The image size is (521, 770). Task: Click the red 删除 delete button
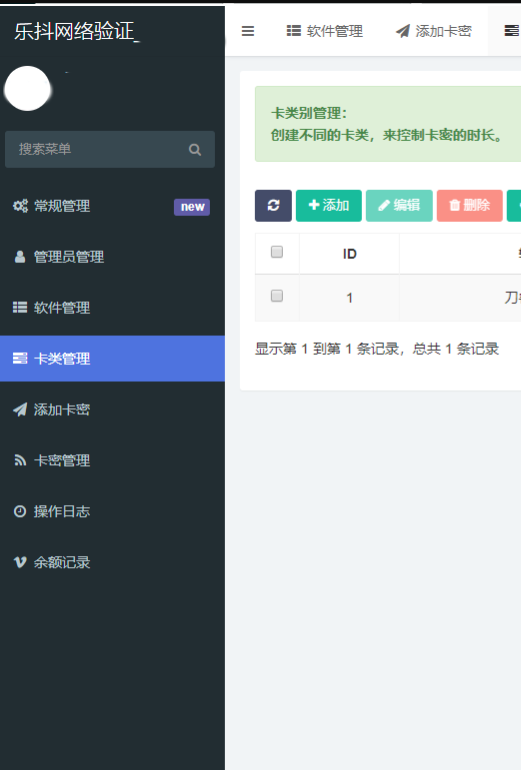[x=470, y=206]
